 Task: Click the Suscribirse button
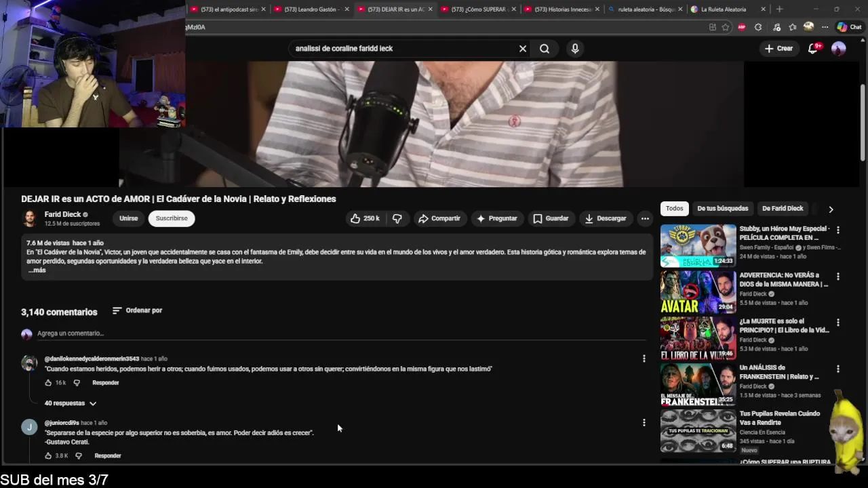point(172,218)
